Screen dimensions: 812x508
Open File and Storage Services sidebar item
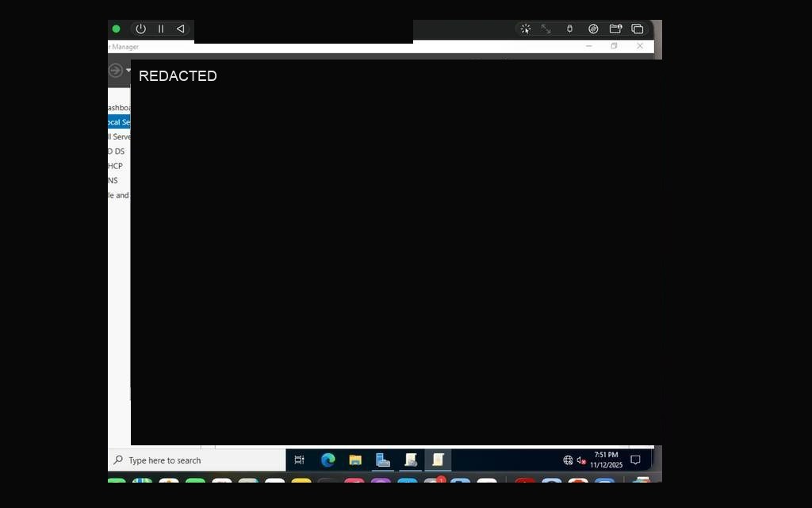[x=119, y=195]
